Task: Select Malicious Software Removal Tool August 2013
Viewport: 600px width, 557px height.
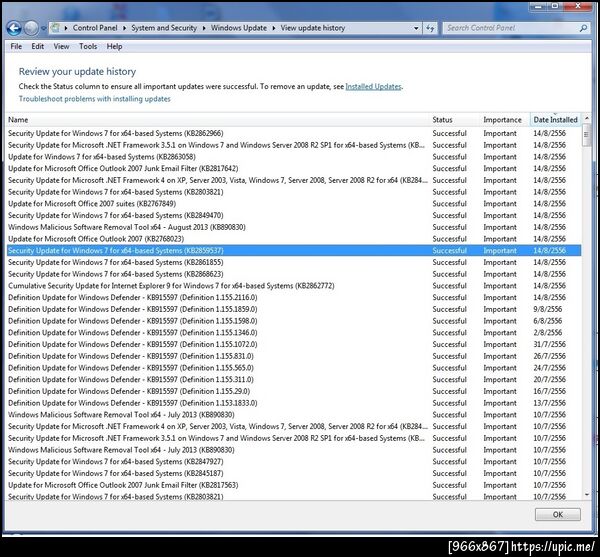Action: (x=294, y=227)
